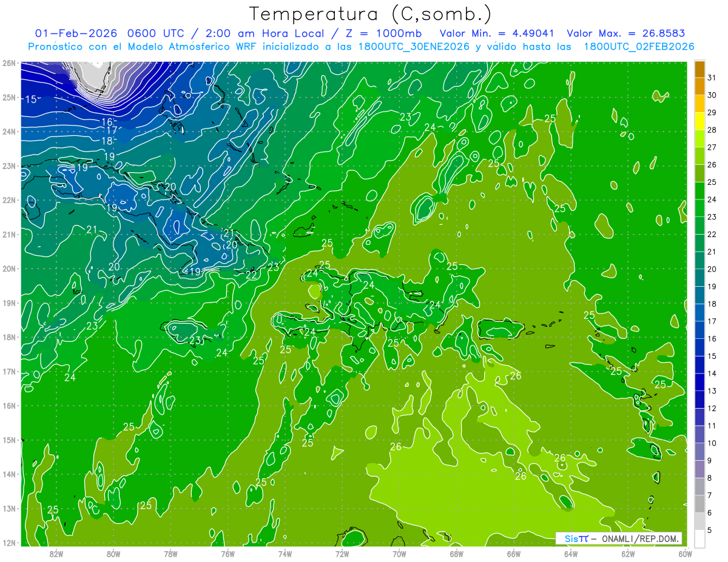Screen dimensions: 728x562
Task: Click the '1800UTC_02FEB2026' valid-until time
Action: pos(639,47)
